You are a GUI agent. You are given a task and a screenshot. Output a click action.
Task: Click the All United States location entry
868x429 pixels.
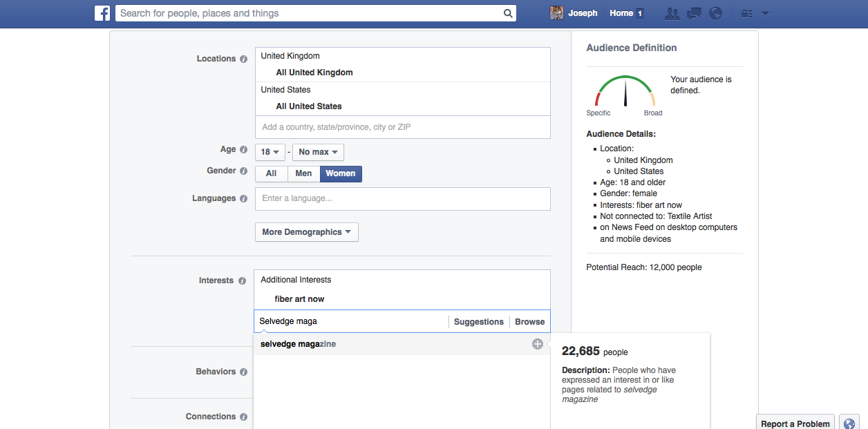pos(309,106)
